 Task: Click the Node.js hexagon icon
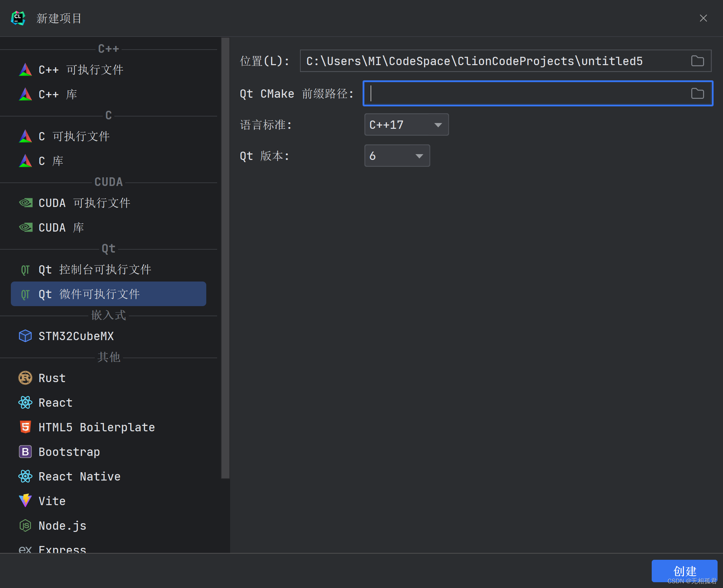pos(25,525)
